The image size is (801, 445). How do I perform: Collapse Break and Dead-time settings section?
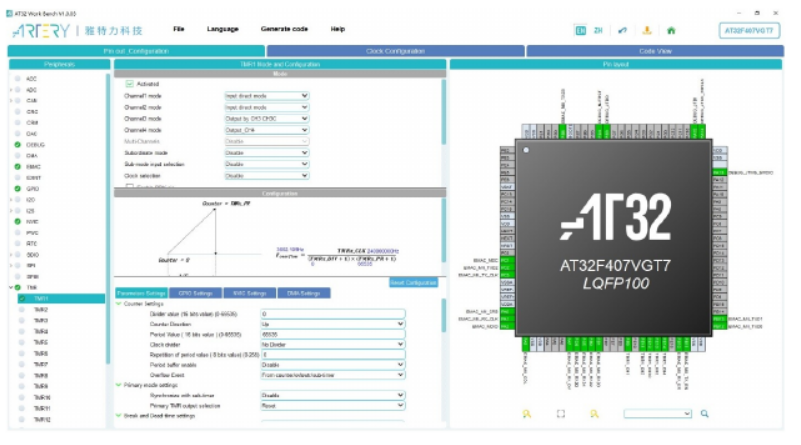tap(119, 415)
